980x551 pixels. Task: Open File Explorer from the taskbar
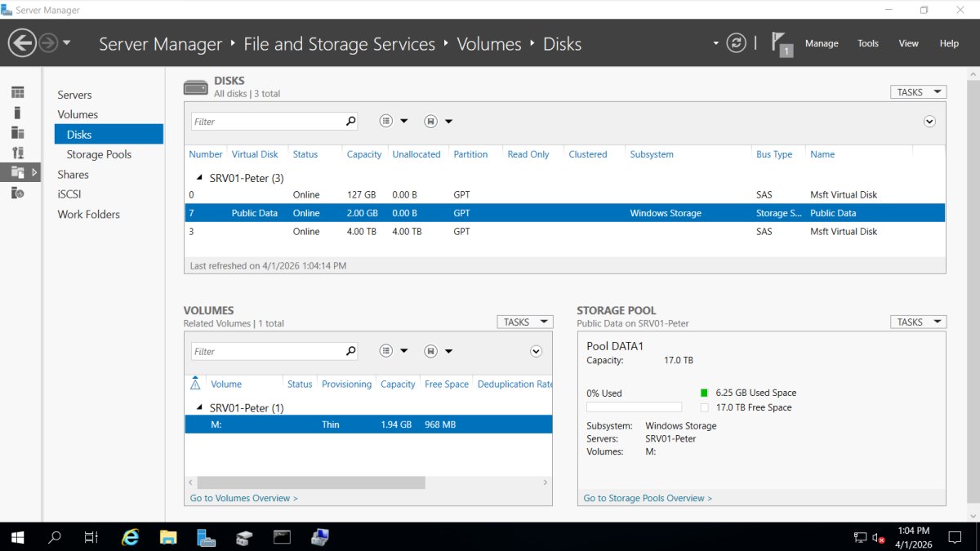coord(167,537)
